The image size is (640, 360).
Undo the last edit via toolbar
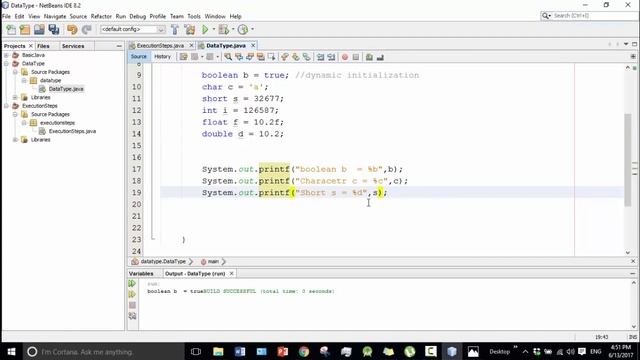coord(72,29)
